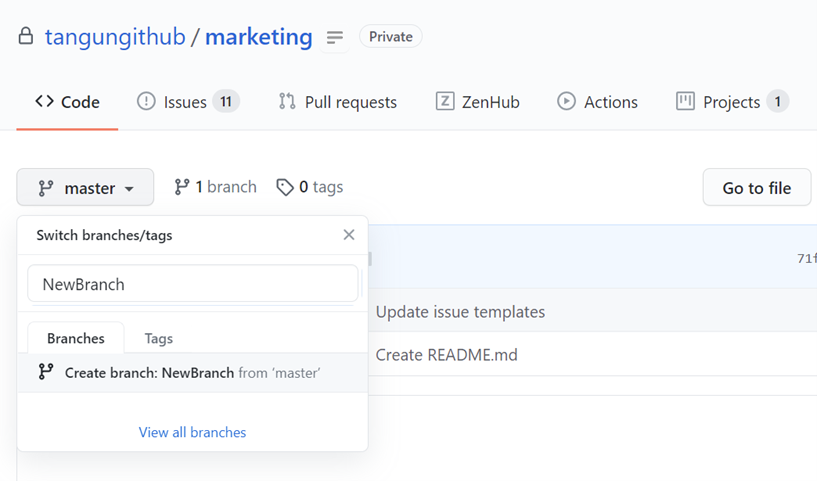
Task: Open the ZenHub tab
Action: [x=478, y=102]
